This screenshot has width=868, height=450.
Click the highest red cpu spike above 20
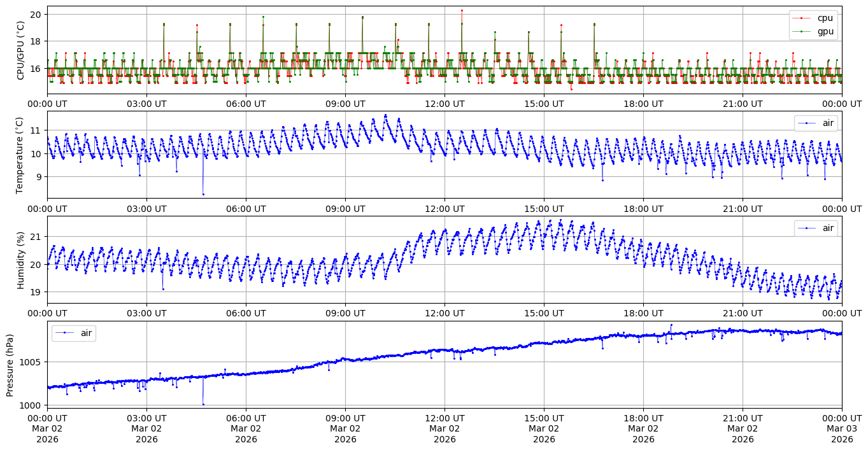coord(462,10)
